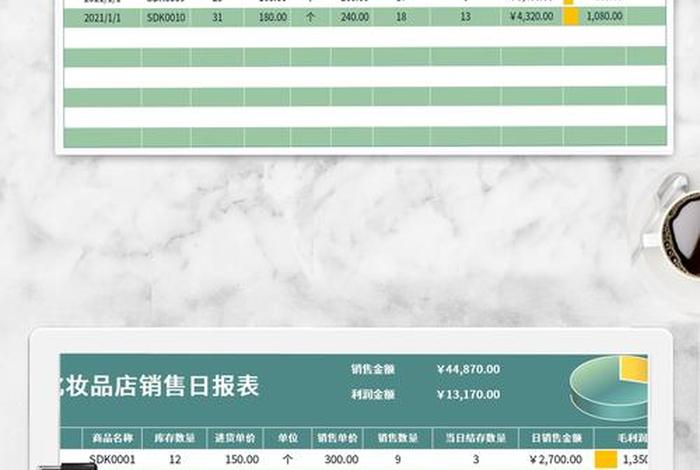Click the 销售单价 column header
700x470 pixels.
click(337, 438)
